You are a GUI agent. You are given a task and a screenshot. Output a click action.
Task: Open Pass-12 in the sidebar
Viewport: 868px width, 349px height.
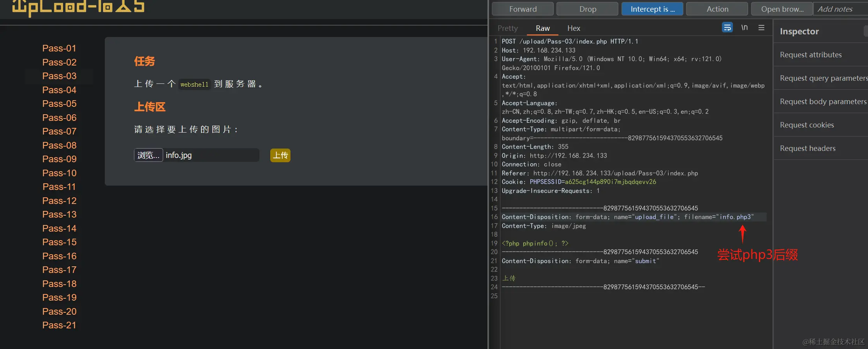(59, 201)
